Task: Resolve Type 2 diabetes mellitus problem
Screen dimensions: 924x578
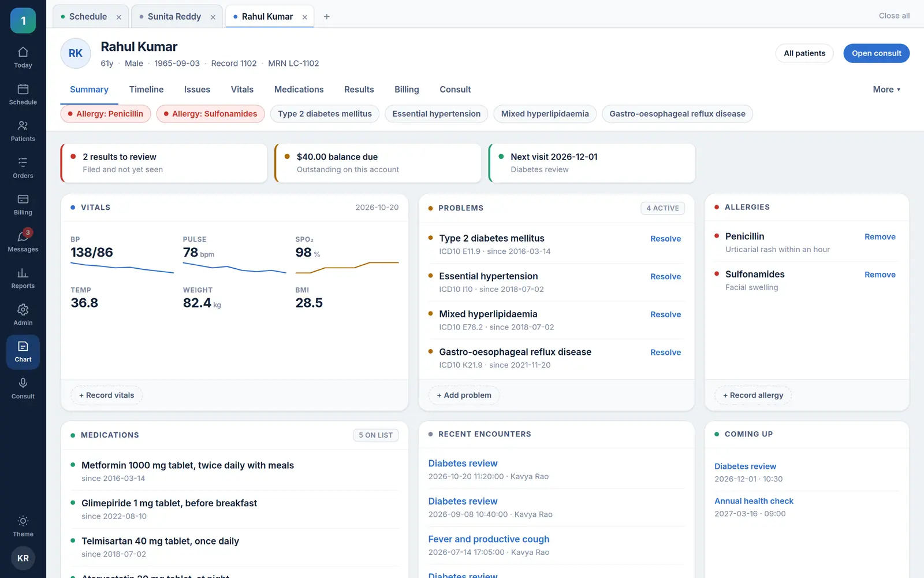Action: tap(665, 239)
